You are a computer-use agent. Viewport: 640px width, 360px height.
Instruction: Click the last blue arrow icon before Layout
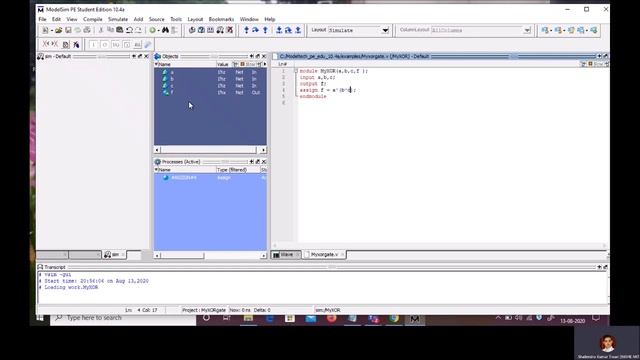point(298,30)
